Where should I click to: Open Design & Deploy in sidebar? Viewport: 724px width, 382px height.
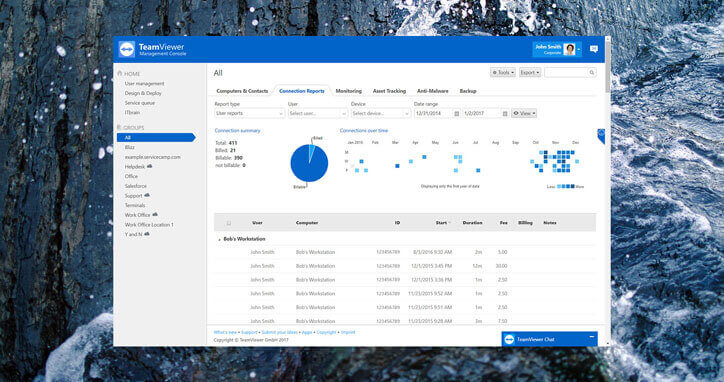tap(143, 93)
